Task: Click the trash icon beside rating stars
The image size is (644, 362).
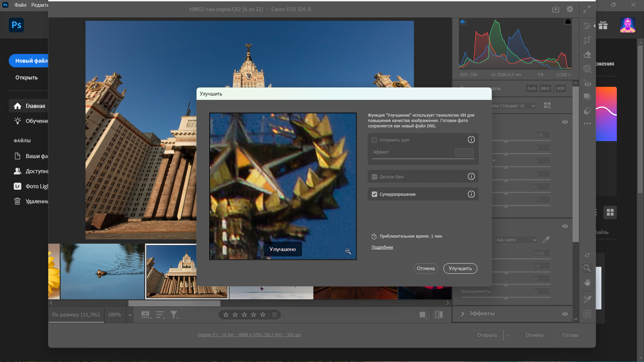Action: 274,315
